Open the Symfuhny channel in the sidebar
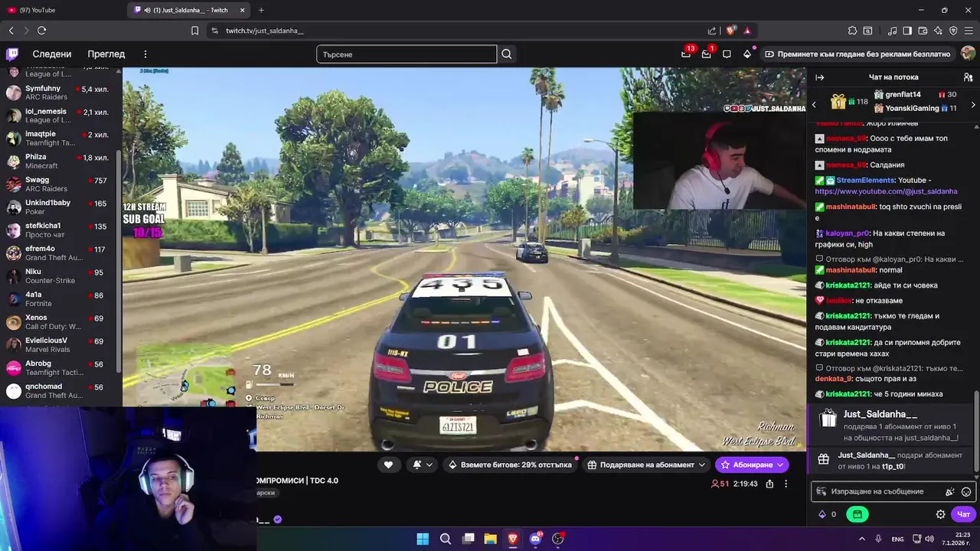Screen dimensions: 980x551 (x=60, y=93)
